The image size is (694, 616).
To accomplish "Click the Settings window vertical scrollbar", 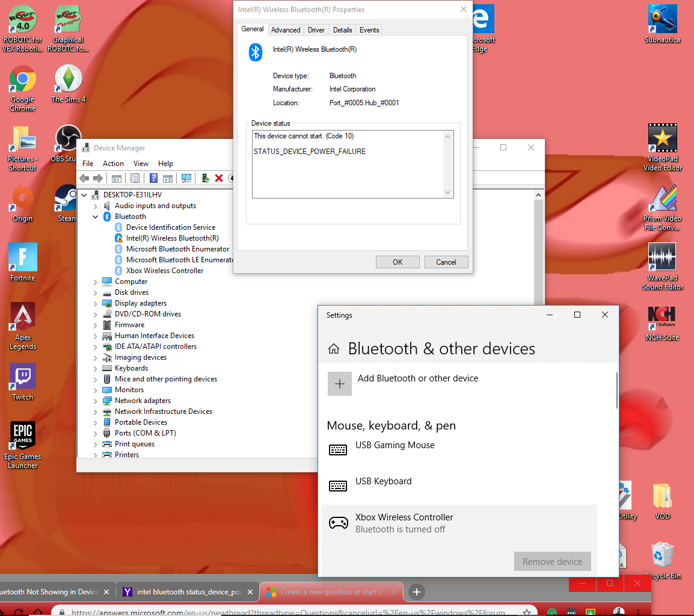I will 616,390.
